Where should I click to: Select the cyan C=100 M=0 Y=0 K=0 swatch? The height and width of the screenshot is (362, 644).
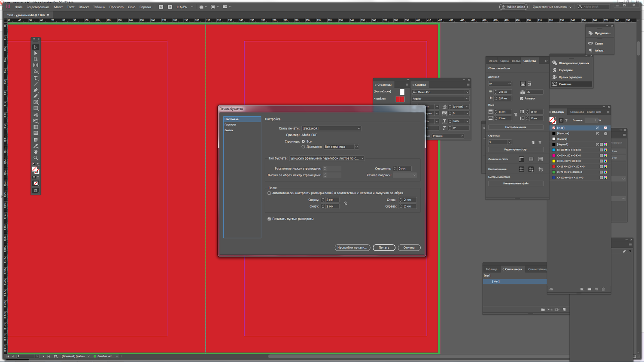(580, 150)
